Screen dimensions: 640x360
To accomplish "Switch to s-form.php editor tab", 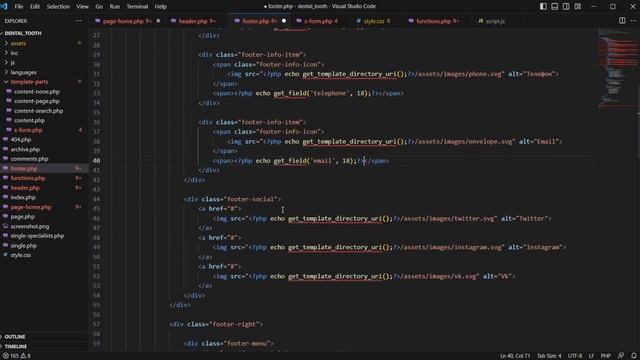I will [320, 21].
